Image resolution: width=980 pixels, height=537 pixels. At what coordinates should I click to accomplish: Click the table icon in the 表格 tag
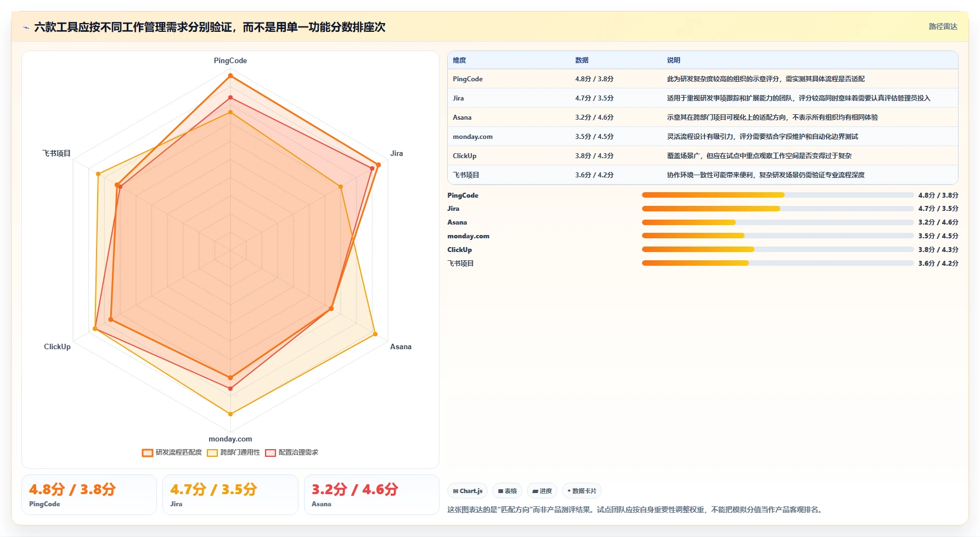500,491
